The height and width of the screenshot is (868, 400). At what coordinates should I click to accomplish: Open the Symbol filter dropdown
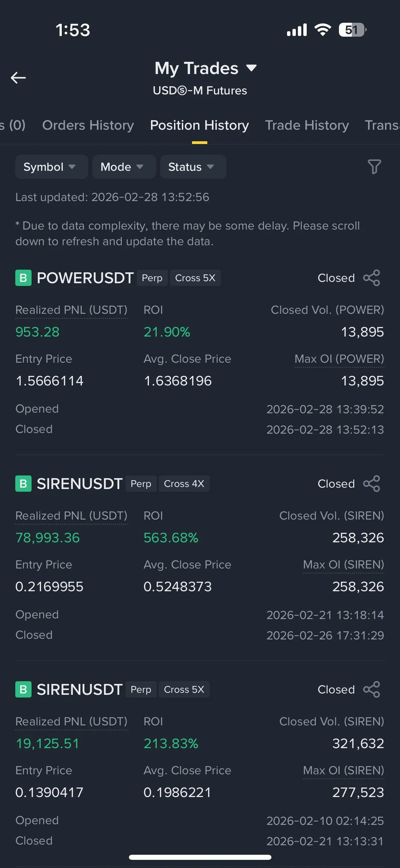[51, 167]
